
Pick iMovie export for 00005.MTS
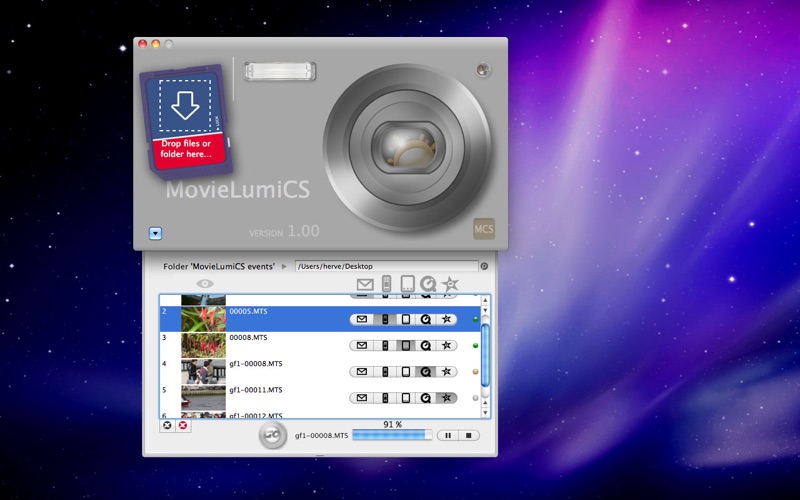click(x=446, y=319)
